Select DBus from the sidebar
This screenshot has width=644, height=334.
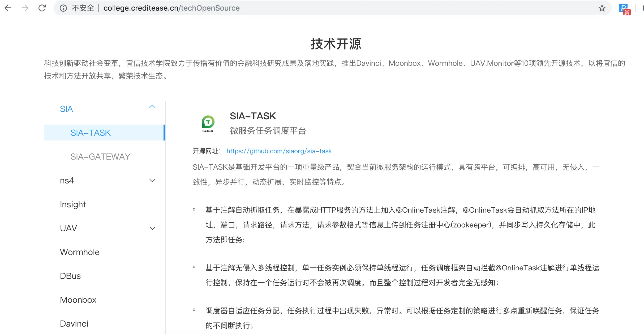coord(70,276)
